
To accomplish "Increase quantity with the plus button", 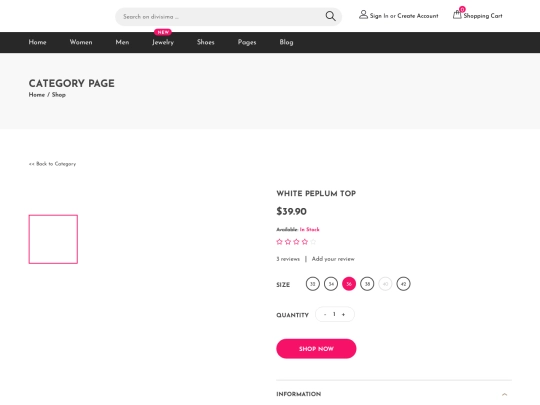I will tap(343, 314).
